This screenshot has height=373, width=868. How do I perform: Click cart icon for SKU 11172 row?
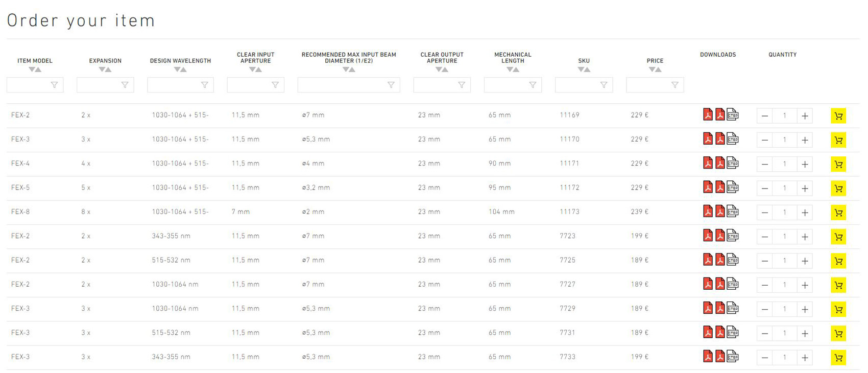tap(838, 189)
